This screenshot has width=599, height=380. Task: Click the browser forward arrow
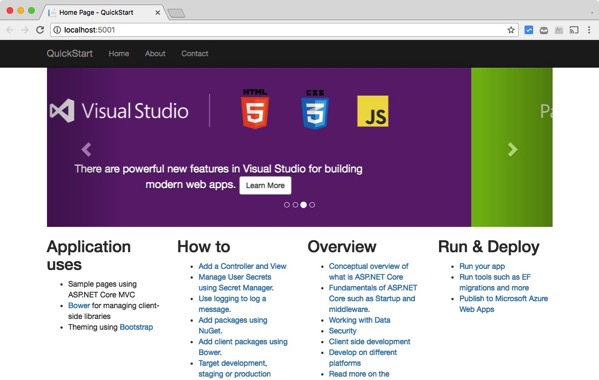[25, 30]
